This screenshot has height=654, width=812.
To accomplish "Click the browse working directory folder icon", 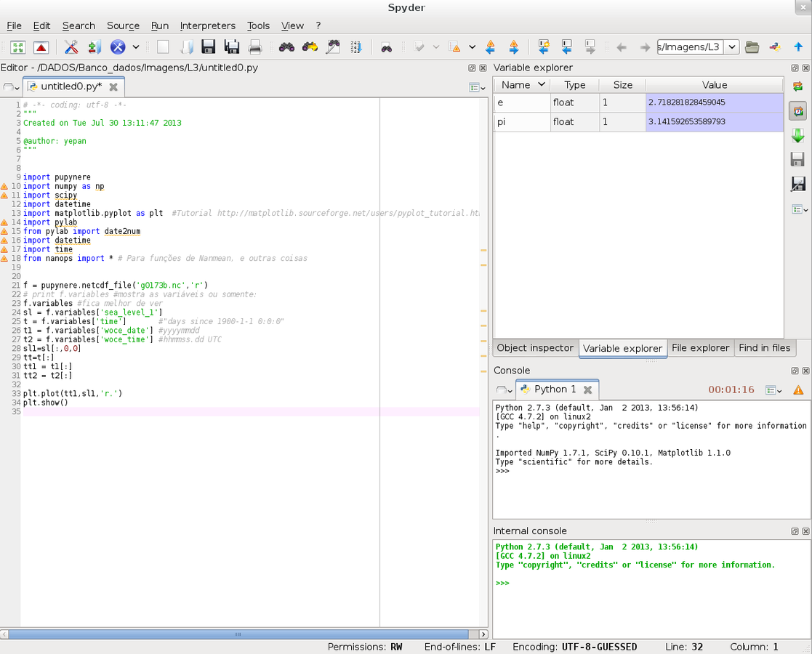I will (752, 47).
